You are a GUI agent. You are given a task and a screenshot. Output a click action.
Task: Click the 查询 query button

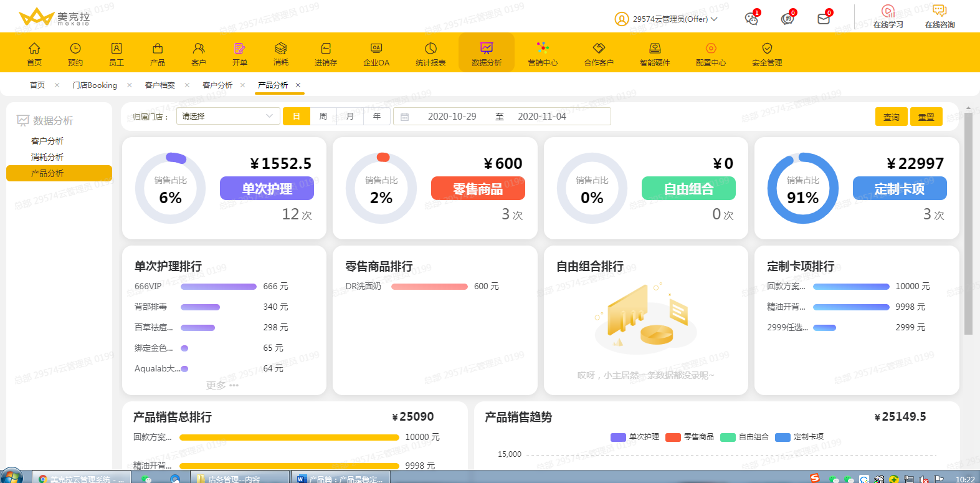click(x=892, y=117)
